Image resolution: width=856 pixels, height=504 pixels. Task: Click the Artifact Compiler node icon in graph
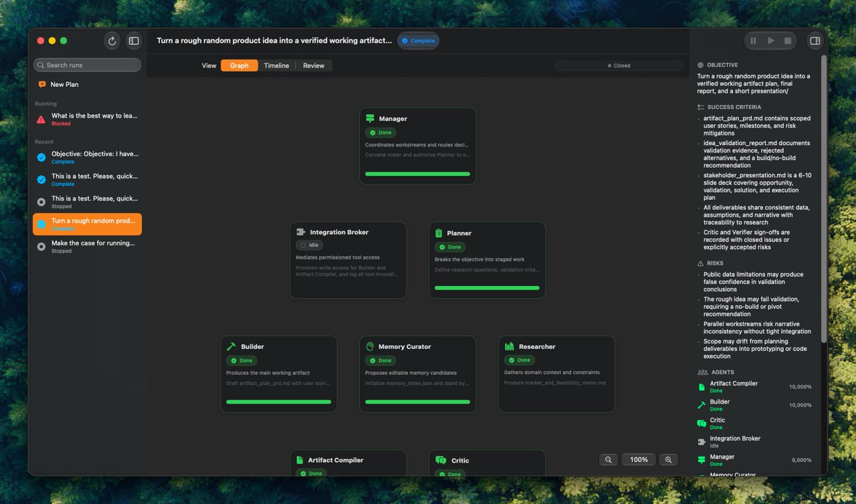(x=300, y=460)
